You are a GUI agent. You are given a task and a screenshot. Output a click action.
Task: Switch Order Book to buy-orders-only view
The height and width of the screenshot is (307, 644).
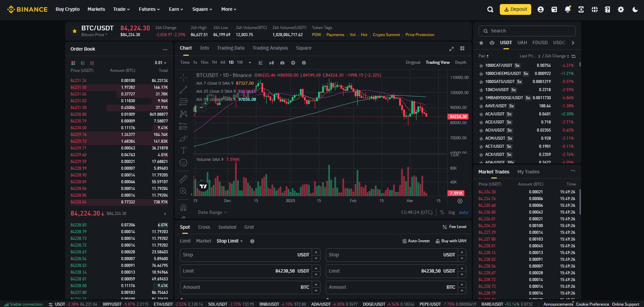tap(83, 63)
